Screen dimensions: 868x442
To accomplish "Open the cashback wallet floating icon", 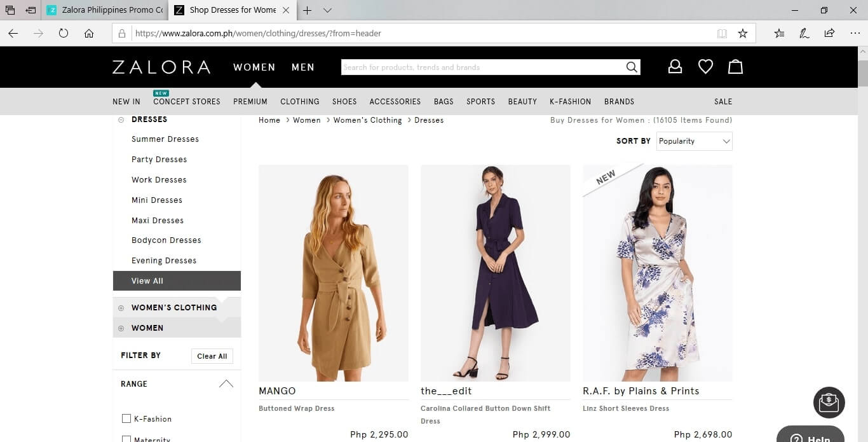I will pyautogui.click(x=829, y=402).
